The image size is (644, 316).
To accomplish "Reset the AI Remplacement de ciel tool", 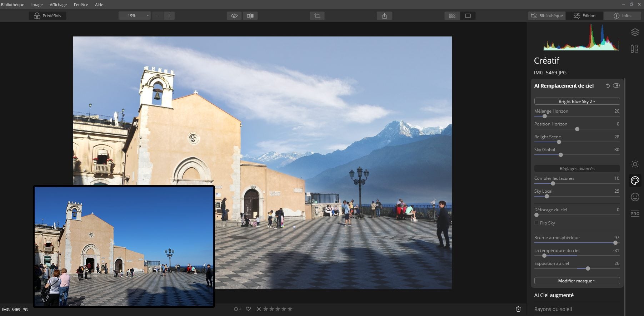I will (608, 86).
